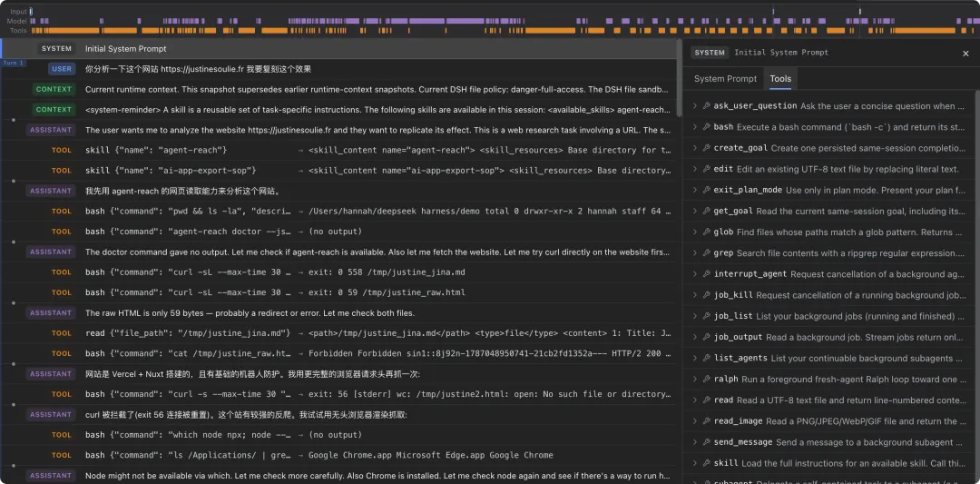Click the wrench icon beside job_kill
This screenshot has height=484, width=980.
point(706,295)
